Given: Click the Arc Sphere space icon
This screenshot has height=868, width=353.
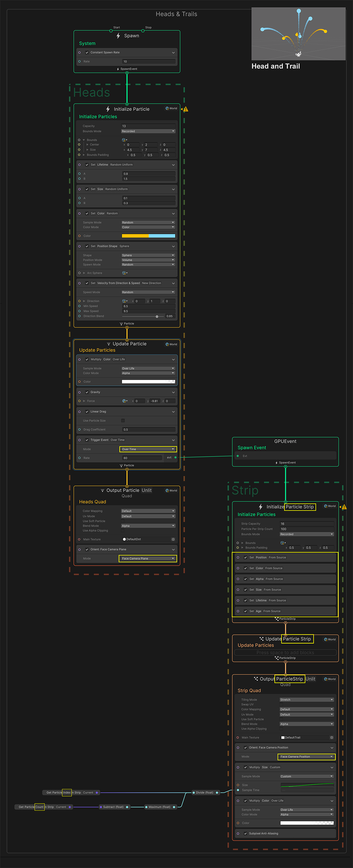Looking at the screenshot, I should click(x=124, y=273).
